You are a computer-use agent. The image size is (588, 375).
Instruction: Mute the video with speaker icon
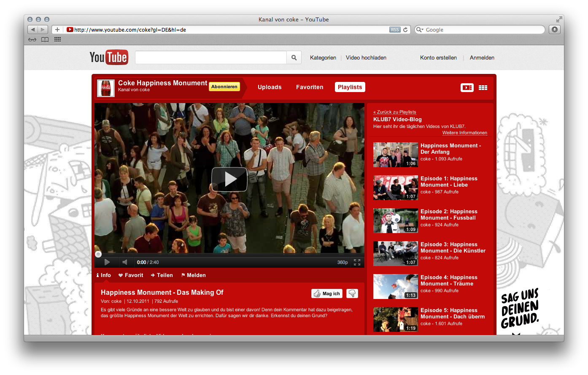(125, 262)
